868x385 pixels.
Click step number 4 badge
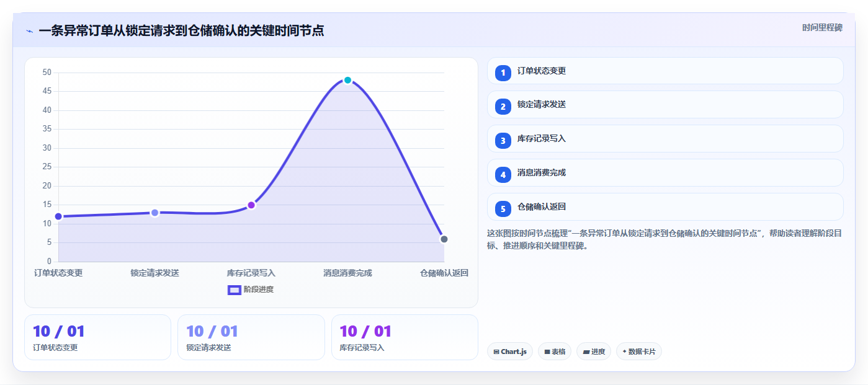coord(503,175)
